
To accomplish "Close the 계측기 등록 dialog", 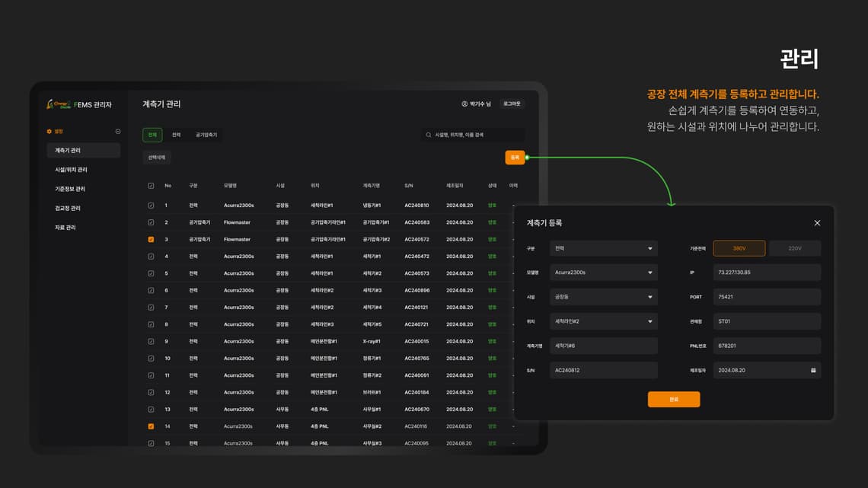I will pyautogui.click(x=817, y=223).
